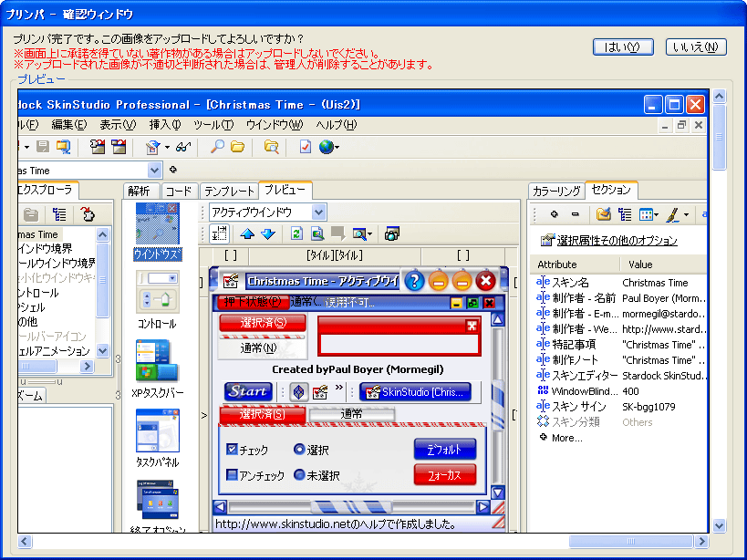Click the refresh icon in preview toolbar
This screenshot has width=747, height=560.
pyautogui.click(x=296, y=233)
